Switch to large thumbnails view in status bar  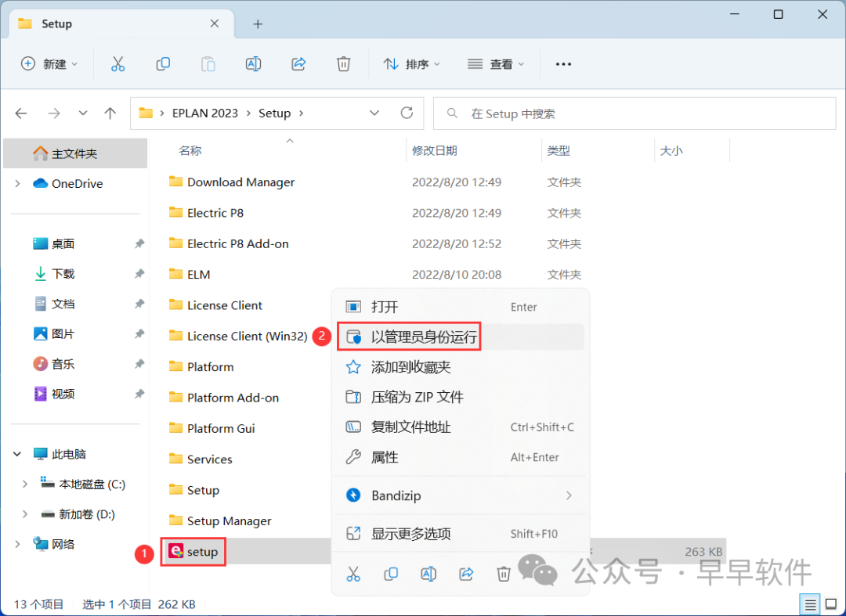830,604
